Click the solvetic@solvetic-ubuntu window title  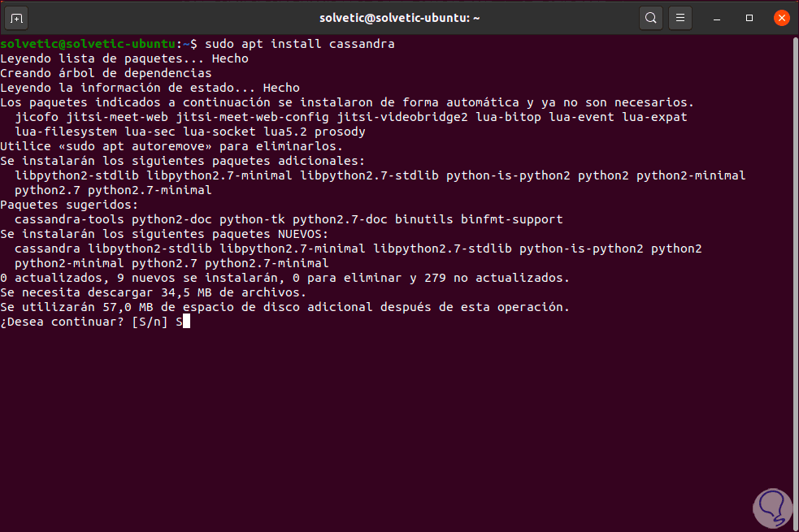[x=399, y=17]
